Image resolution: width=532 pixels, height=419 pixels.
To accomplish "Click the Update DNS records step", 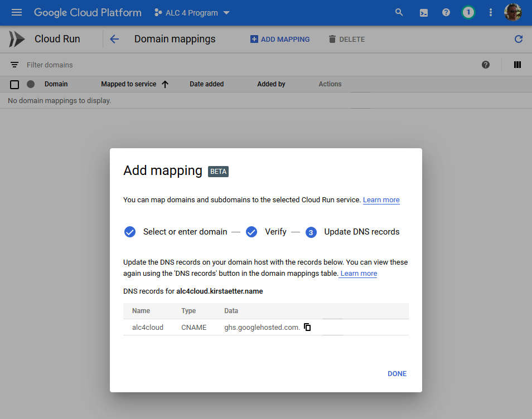I will (x=352, y=232).
